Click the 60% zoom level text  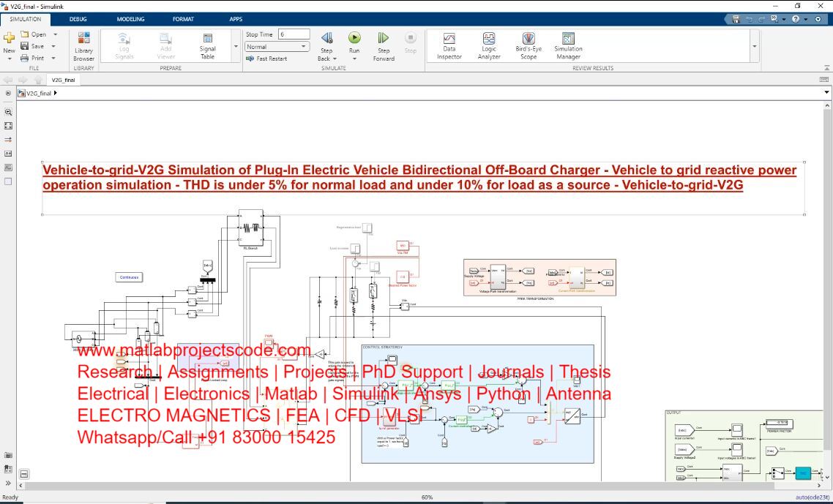[x=427, y=497]
